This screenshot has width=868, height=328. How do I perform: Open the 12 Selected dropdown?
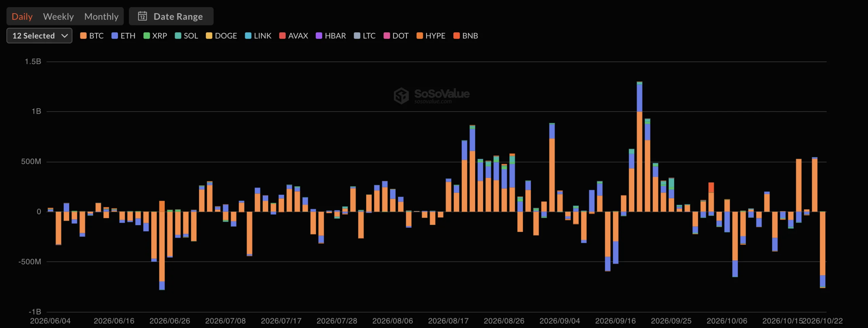pos(39,36)
